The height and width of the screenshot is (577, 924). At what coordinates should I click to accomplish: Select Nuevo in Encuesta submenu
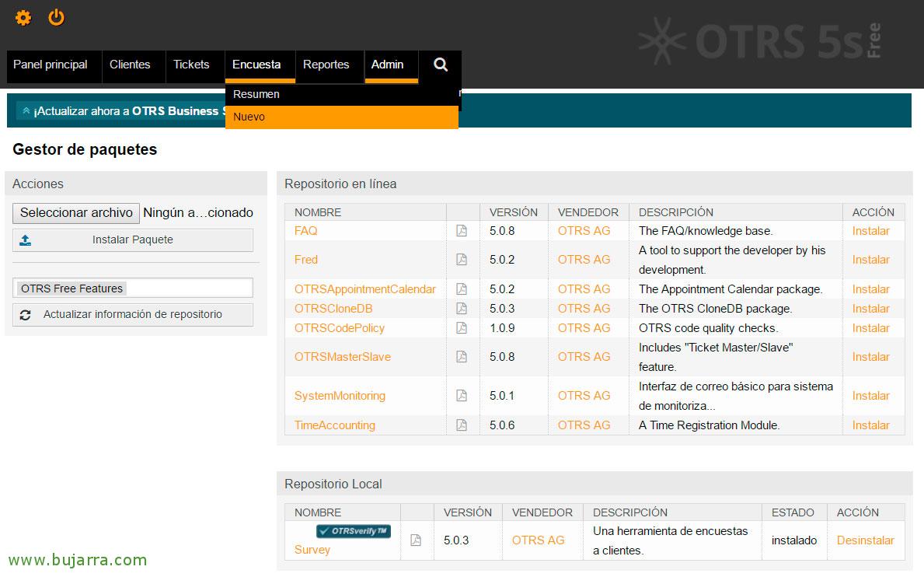(x=341, y=117)
